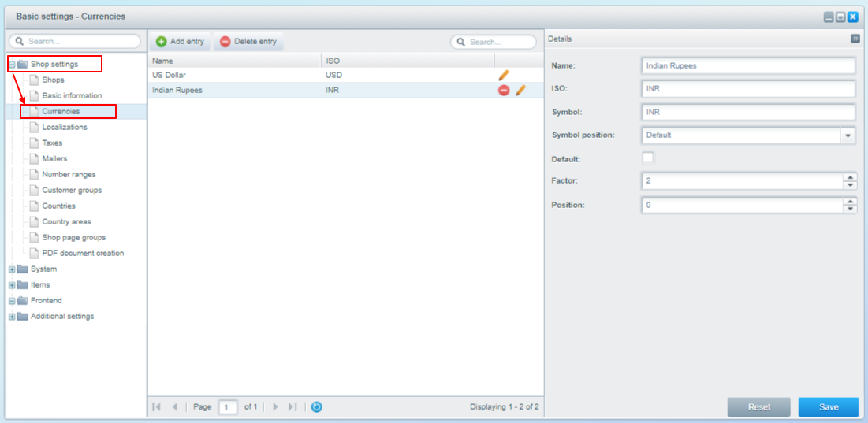This screenshot has width=868, height=423.
Task: Focus the Symbol input field
Action: point(748,112)
